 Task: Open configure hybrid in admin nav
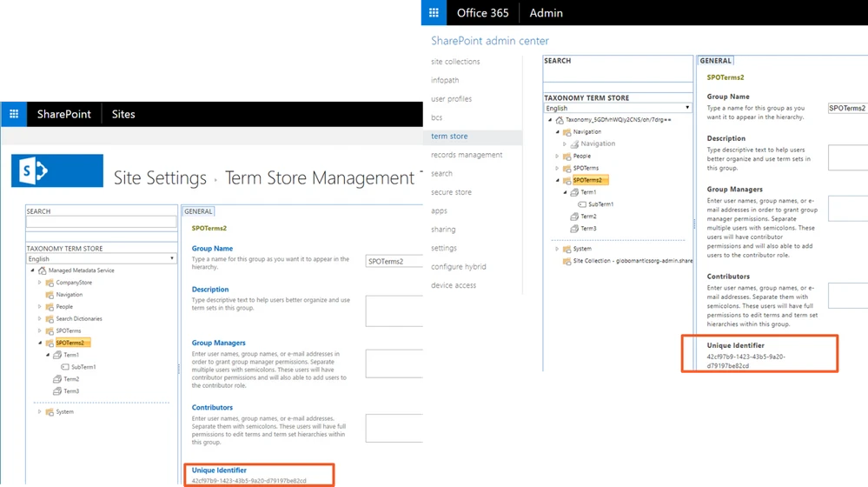(x=459, y=266)
